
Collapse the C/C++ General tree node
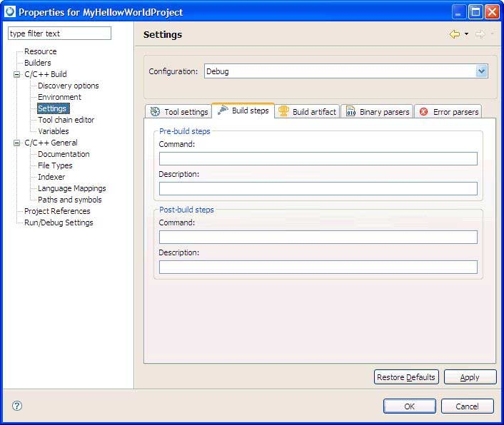(x=16, y=143)
